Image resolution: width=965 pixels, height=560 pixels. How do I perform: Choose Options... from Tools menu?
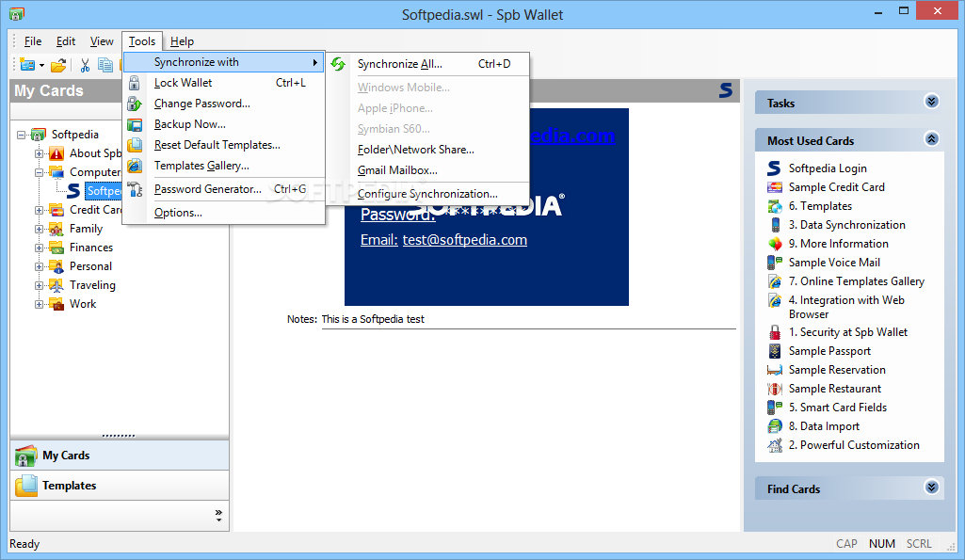click(x=224, y=213)
